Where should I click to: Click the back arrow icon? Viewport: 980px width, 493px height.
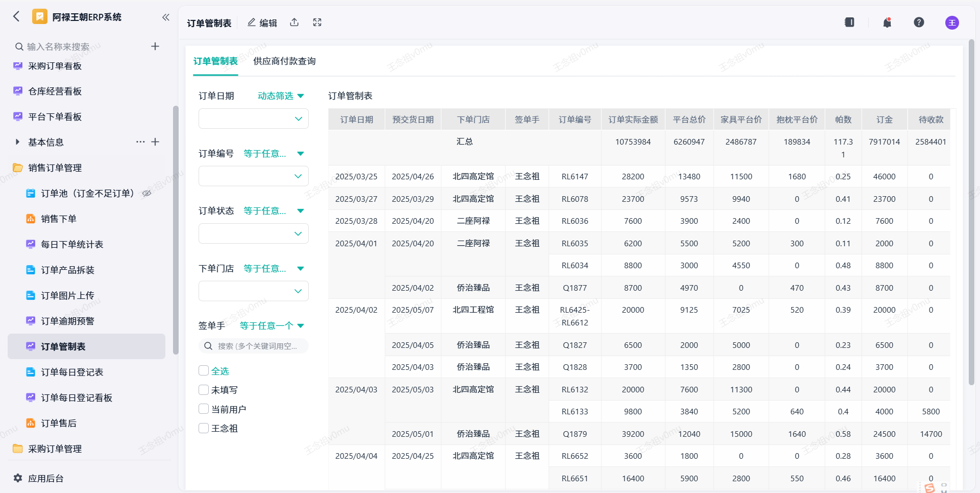click(x=16, y=17)
